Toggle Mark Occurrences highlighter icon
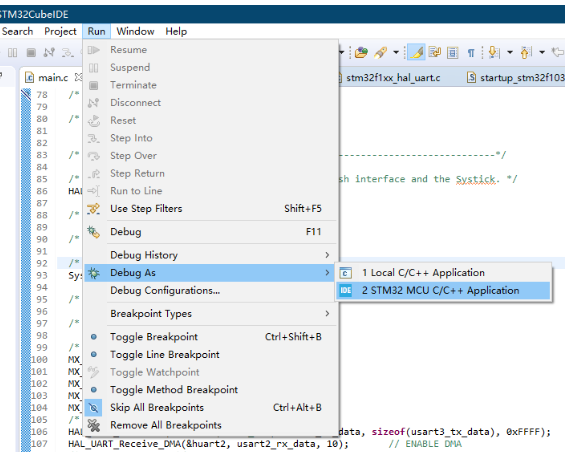This screenshot has width=565, height=452. (417, 53)
